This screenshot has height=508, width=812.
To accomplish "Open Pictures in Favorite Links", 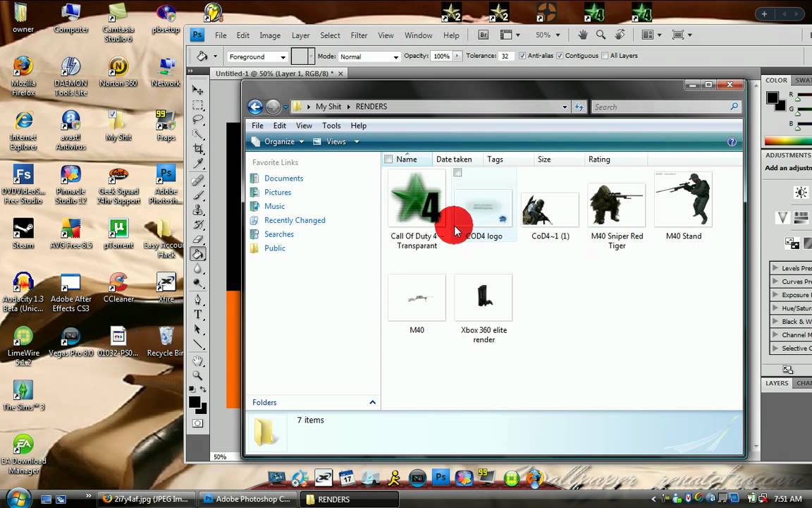I will (278, 192).
